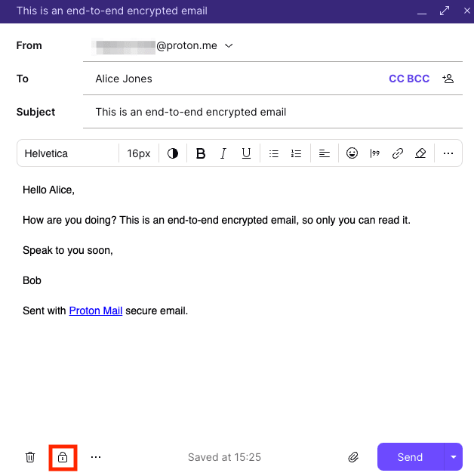Edit the Subject field
Image resolution: width=474 pixels, height=476 pixels.
pyautogui.click(x=273, y=112)
